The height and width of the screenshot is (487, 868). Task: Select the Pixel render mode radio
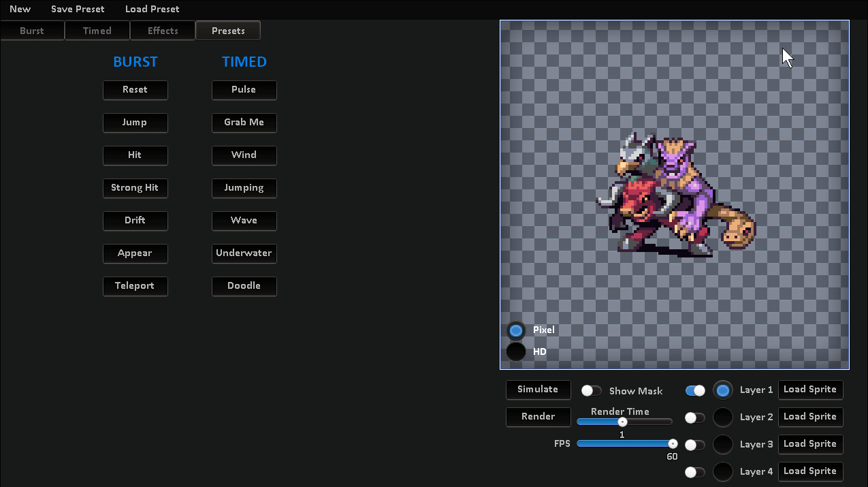516,330
